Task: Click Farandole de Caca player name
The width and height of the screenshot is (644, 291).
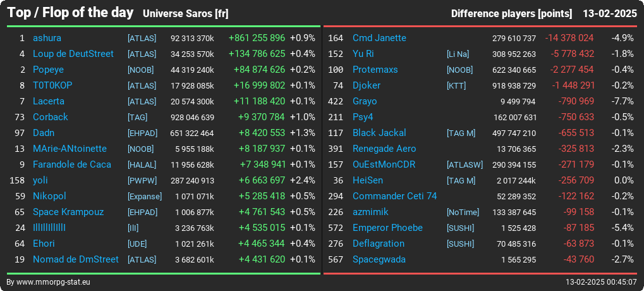Action: coord(72,164)
